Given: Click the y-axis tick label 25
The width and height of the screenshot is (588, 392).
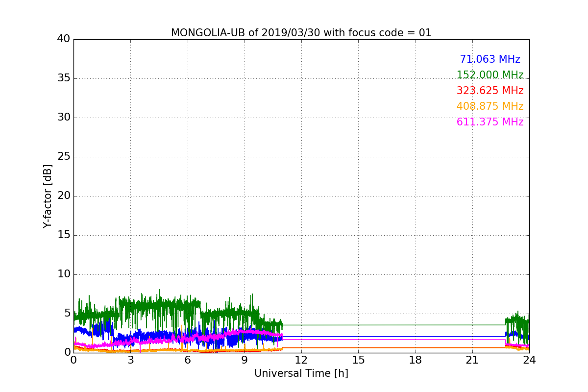Looking at the screenshot, I should (64, 156).
